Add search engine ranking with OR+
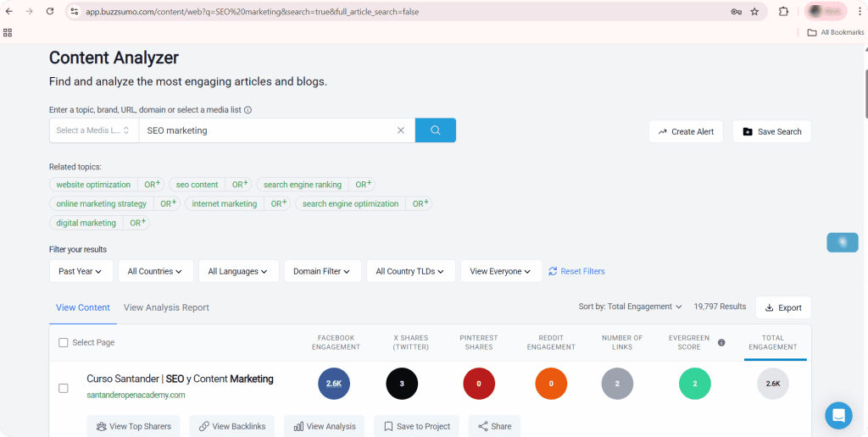This screenshot has width=868, height=437. tap(363, 185)
